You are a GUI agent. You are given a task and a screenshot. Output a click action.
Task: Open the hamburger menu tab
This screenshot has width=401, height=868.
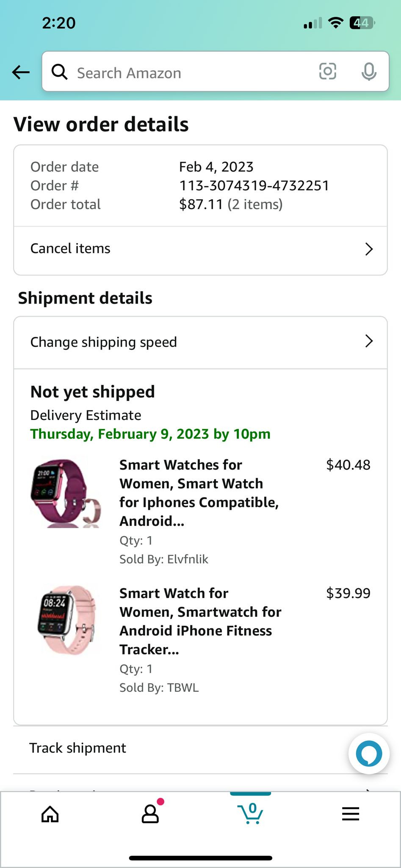click(351, 814)
